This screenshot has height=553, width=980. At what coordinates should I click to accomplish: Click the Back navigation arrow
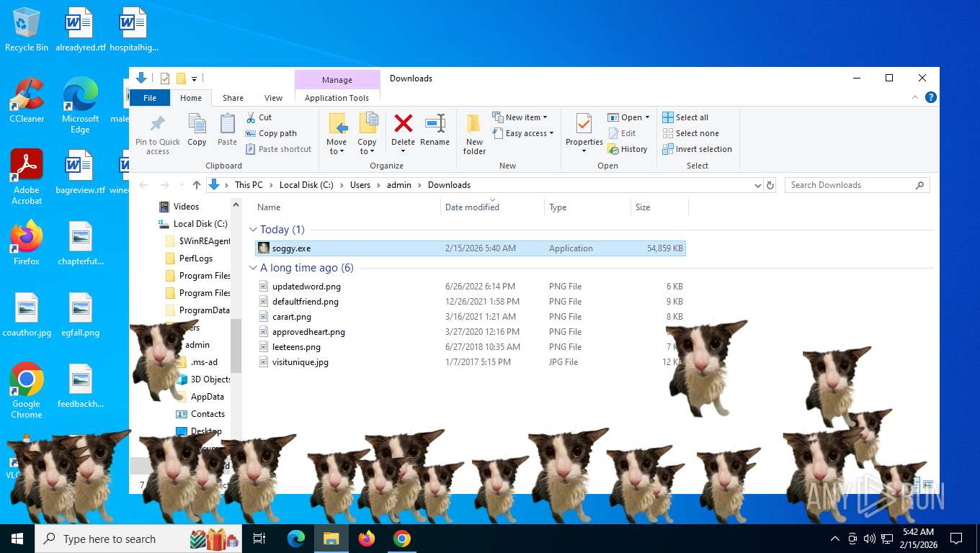144,185
